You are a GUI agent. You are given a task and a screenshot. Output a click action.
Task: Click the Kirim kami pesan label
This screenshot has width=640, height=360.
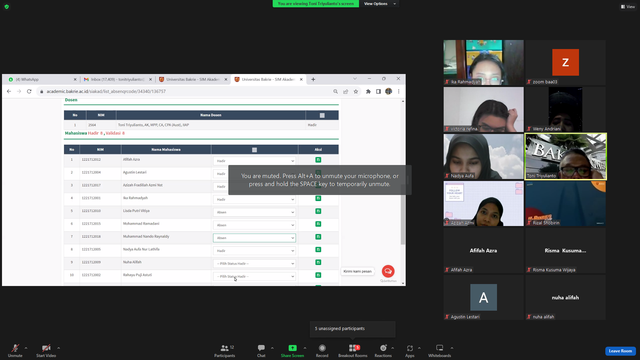click(358, 271)
